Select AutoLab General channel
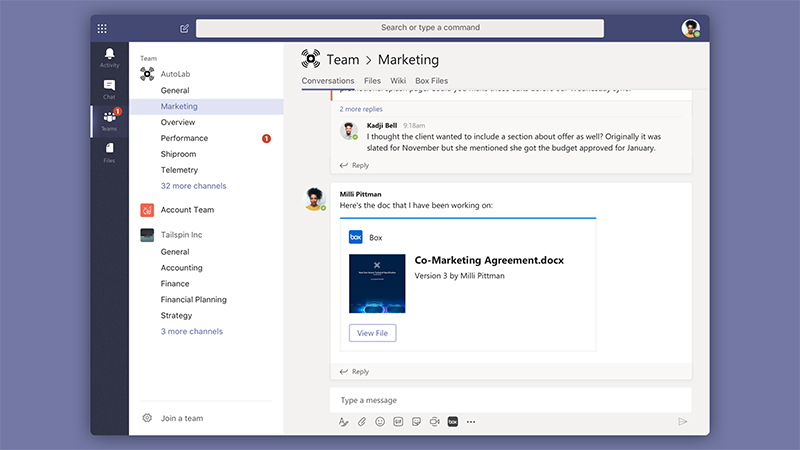The width and height of the screenshot is (800, 450). click(x=175, y=90)
